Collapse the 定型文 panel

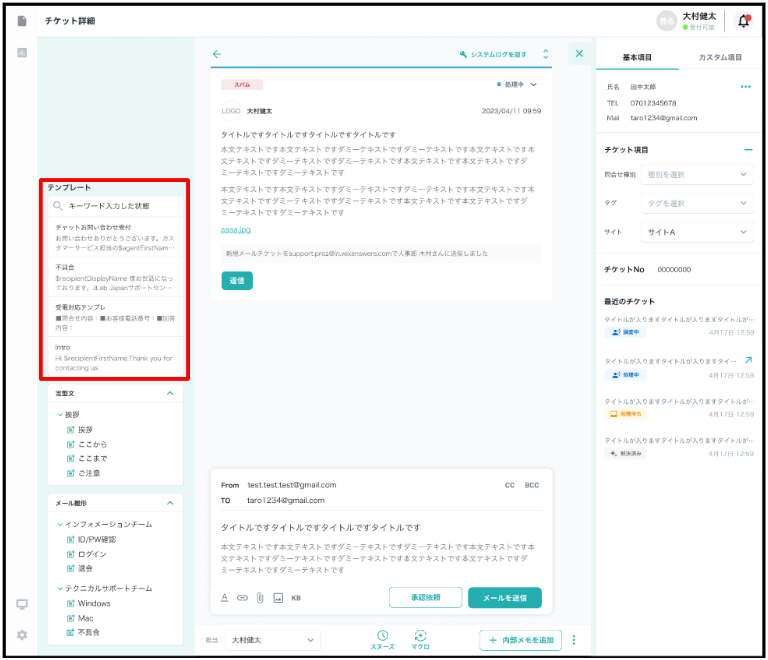[169, 394]
